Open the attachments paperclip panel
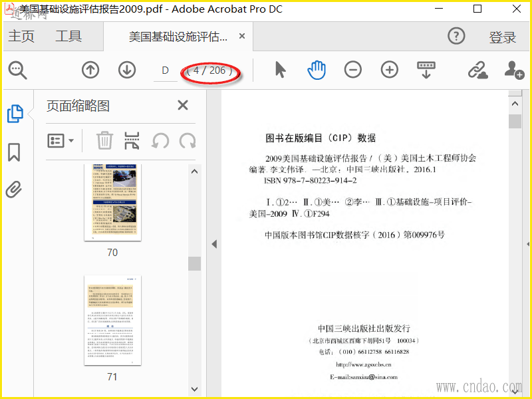 (x=14, y=190)
